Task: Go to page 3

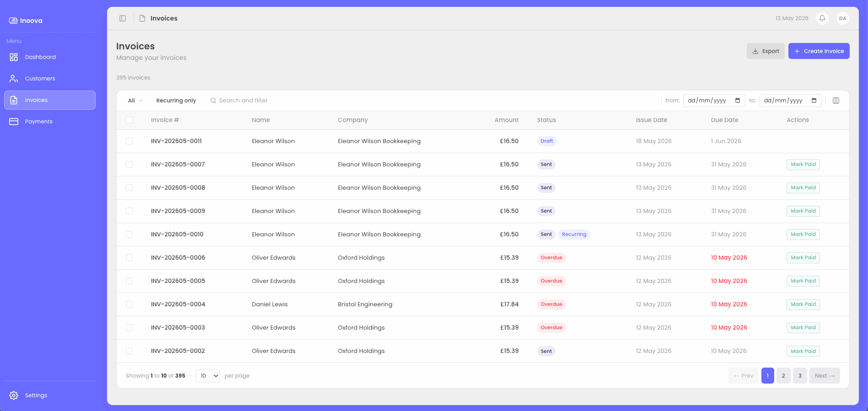Action: click(800, 376)
